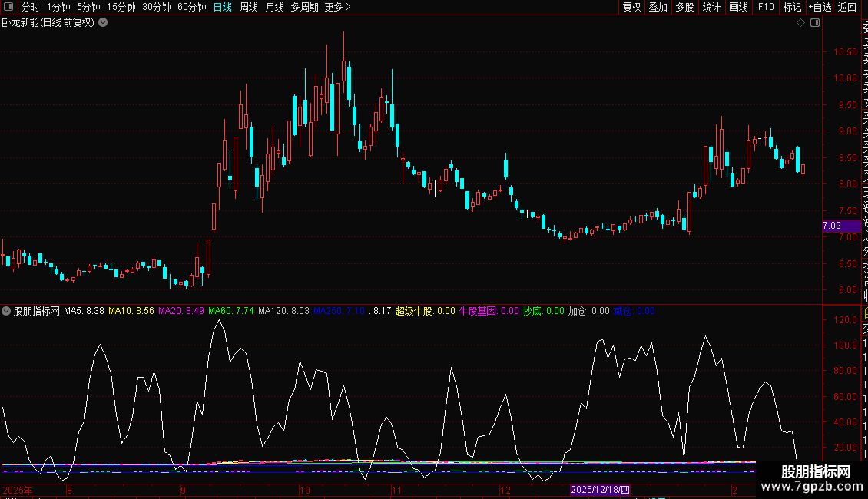Click the 加仓: 0.00 label
Image resolution: width=868 pixels, height=499 pixels.
(x=588, y=311)
